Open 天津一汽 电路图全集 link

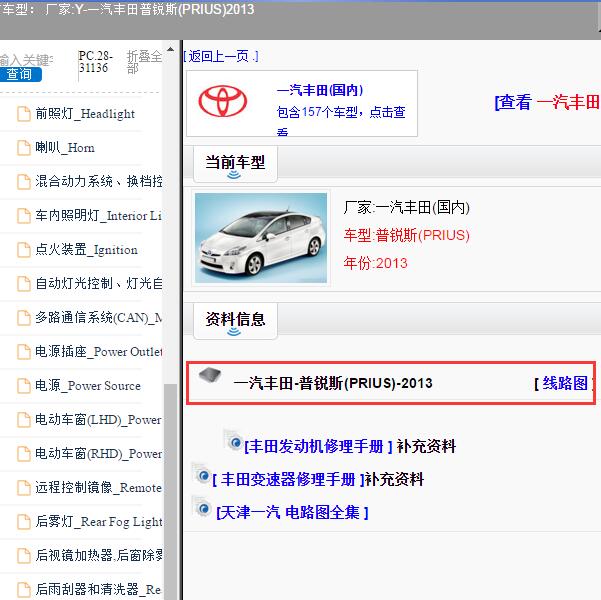292,512
